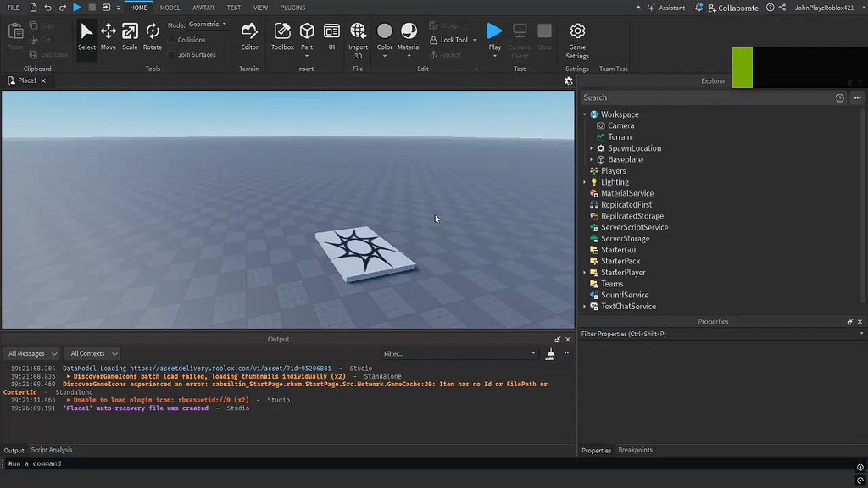The height and width of the screenshot is (488, 868).
Task: Select the Move tool
Action: 108,36
